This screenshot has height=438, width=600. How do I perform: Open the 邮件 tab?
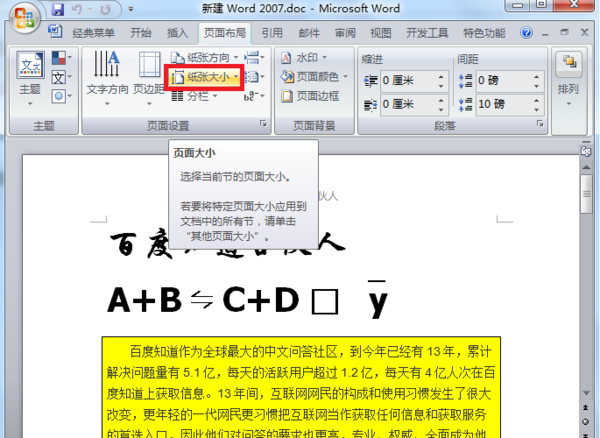click(308, 33)
